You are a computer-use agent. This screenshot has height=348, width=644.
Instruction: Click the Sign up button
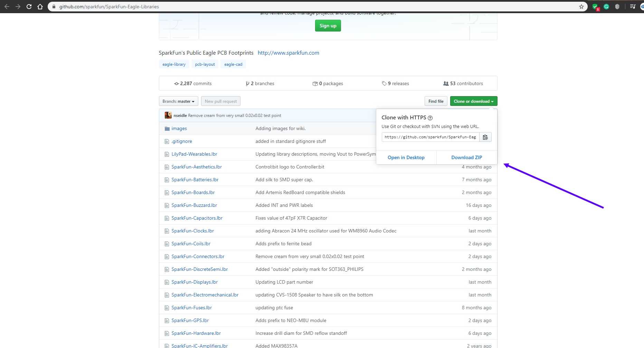point(328,26)
